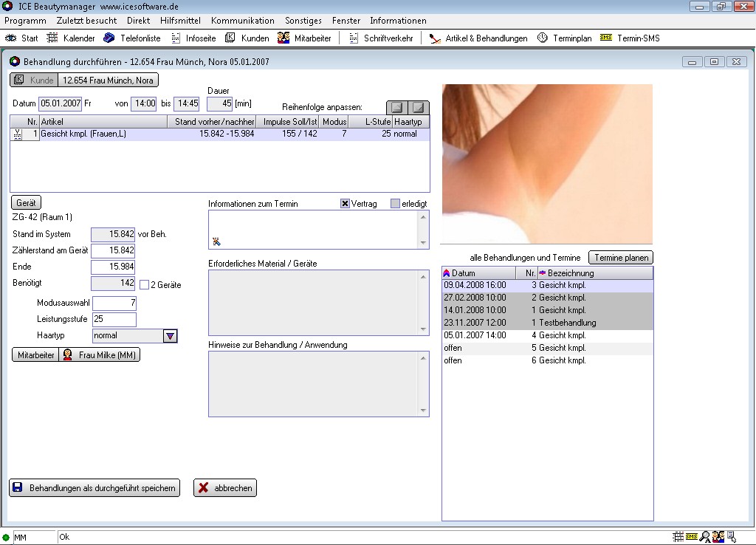Enable the 2 Geräte checkbox
Image resolution: width=756 pixels, height=545 pixels.
[x=144, y=284]
